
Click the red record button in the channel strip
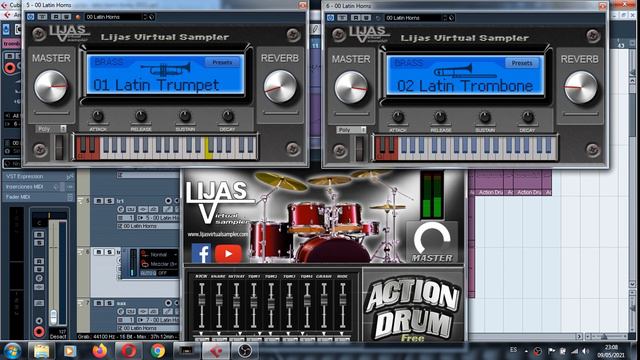click(x=39, y=331)
